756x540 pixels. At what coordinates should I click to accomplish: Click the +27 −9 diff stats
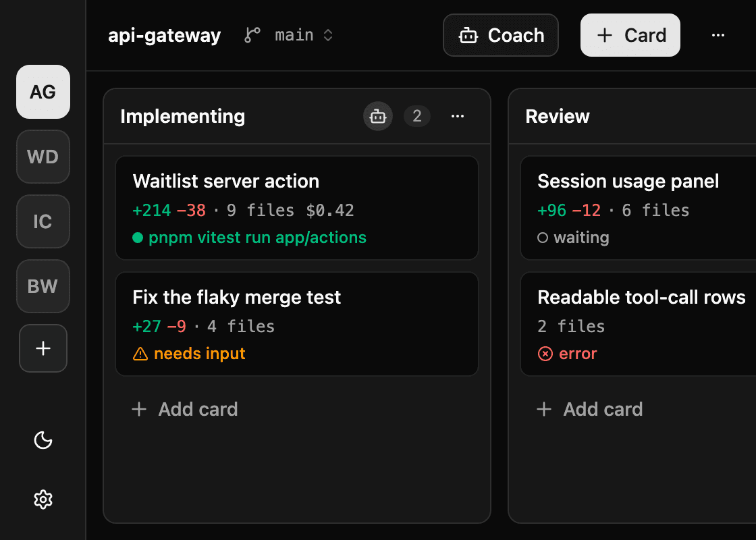[x=159, y=327]
